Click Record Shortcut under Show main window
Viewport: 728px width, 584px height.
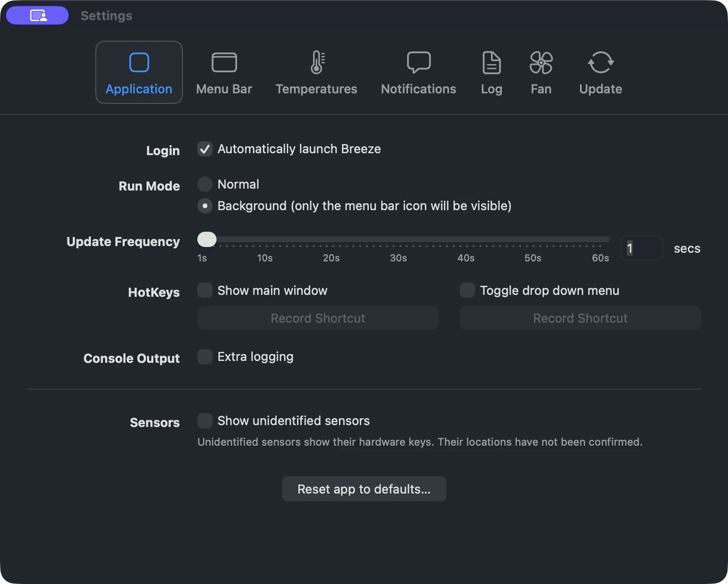pyautogui.click(x=318, y=318)
